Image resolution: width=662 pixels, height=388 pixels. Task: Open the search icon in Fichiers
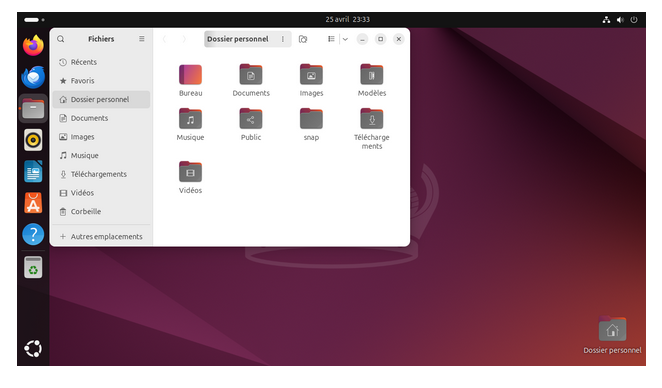(61, 39)
